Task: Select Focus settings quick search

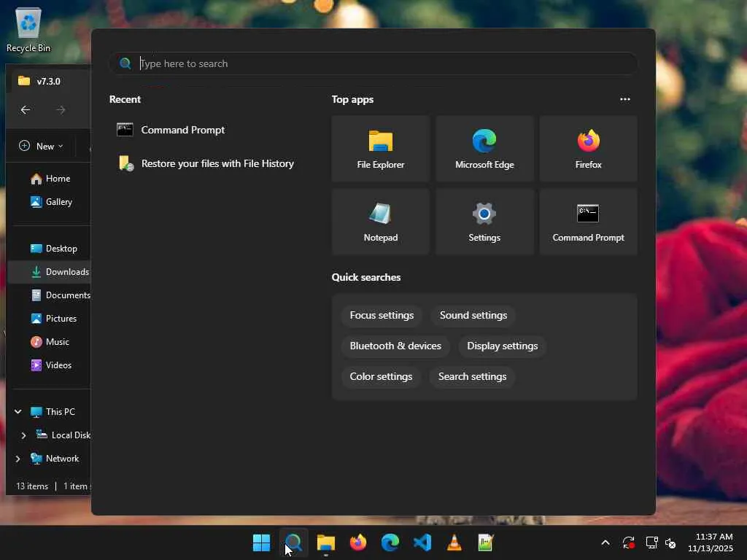Action: tap(382, 315)
